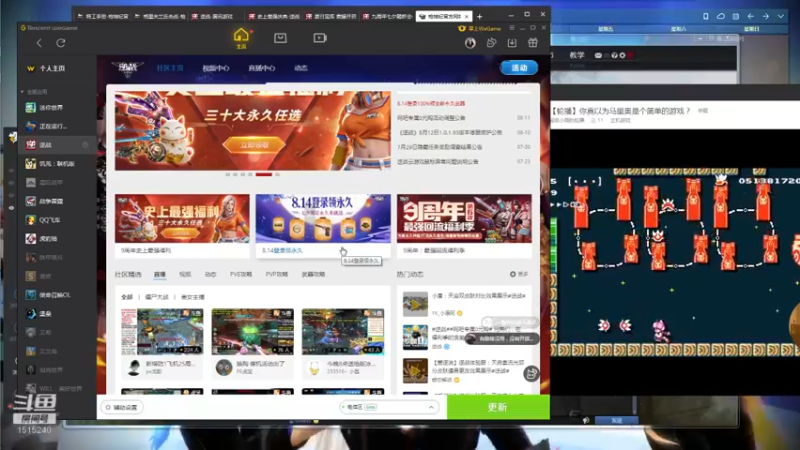
Task: Open the WeGame store/inbox icon beside home
Action: coord(280,38)
